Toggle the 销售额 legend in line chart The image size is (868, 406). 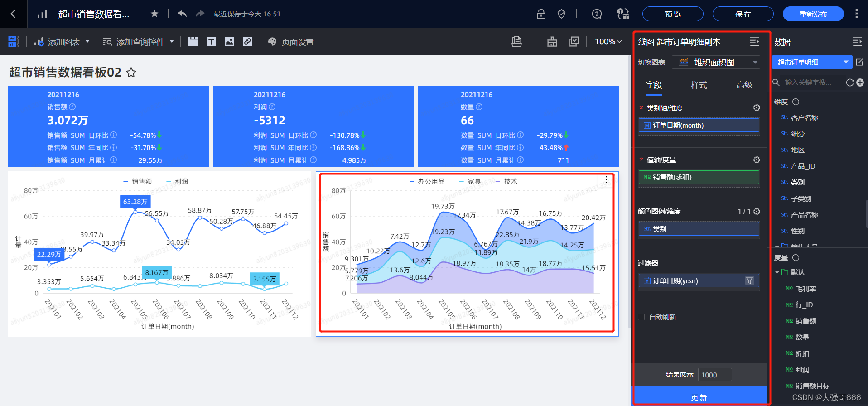coord(138,181)
